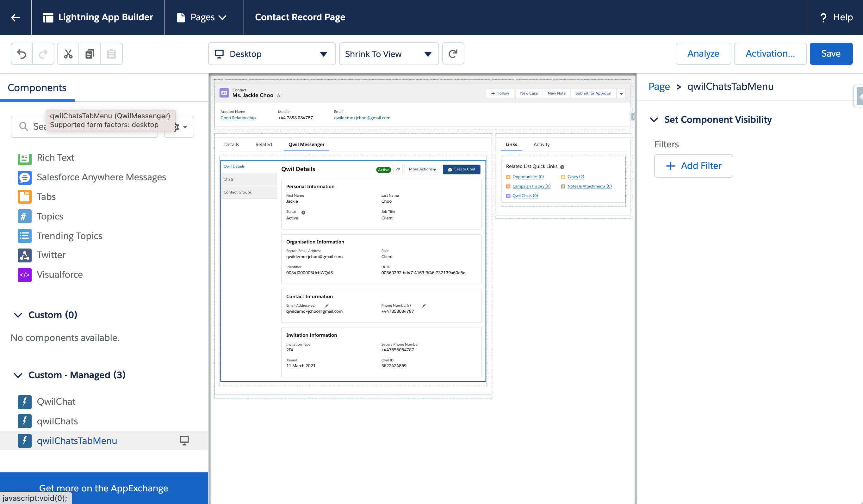Viewport: 863px width, 504px height.
Task: Open Contact Groups in Qwil side menu
Action: [x=249, y=193]
